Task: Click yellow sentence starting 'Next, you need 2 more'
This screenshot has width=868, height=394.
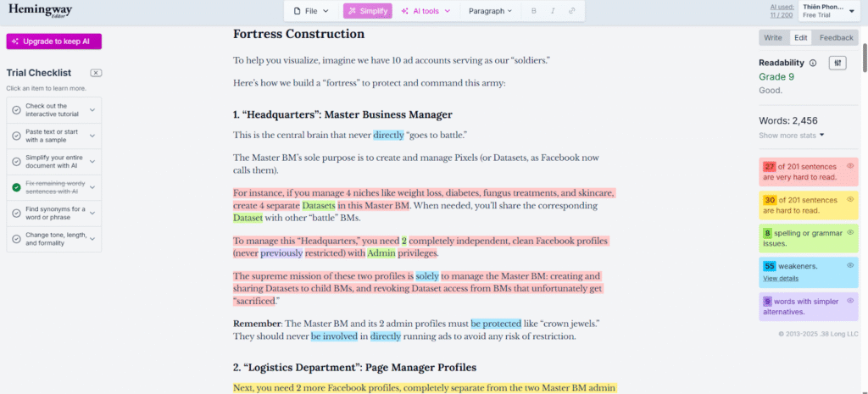Action: pos(425,388)
